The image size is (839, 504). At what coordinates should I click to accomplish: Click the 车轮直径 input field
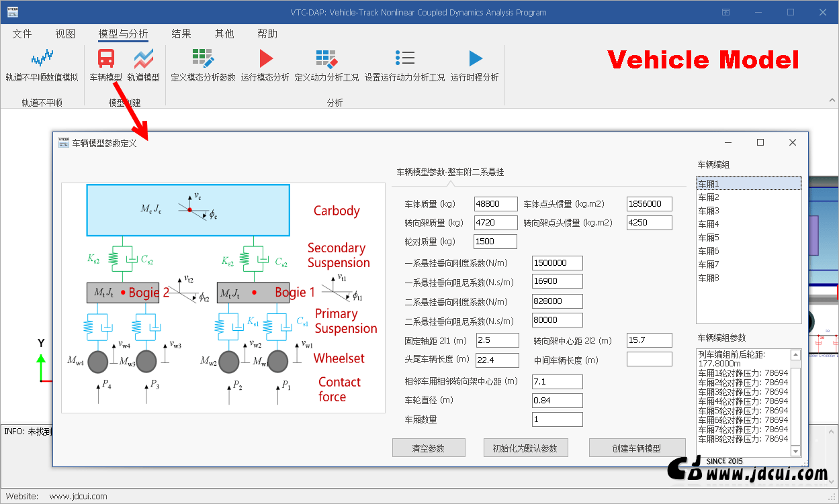pos(557,401)
